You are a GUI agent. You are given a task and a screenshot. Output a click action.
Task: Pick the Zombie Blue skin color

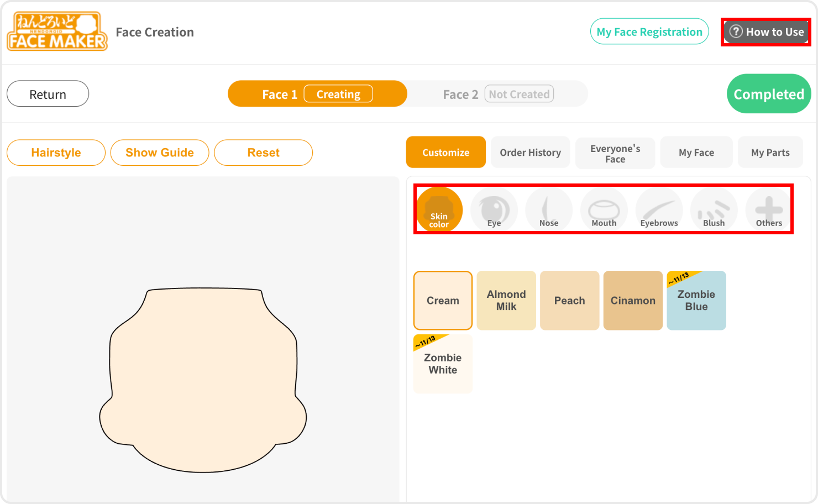(x=696, y=301)
